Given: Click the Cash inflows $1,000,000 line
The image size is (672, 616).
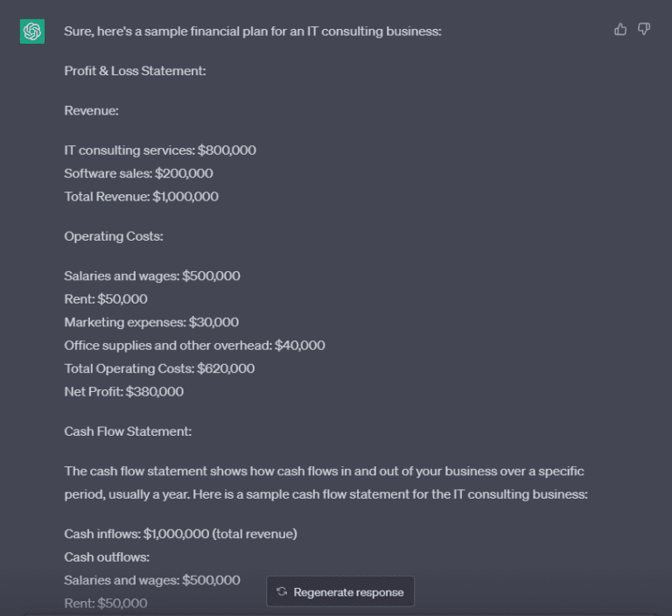Looking at the screenshot, I should (180, 534).
